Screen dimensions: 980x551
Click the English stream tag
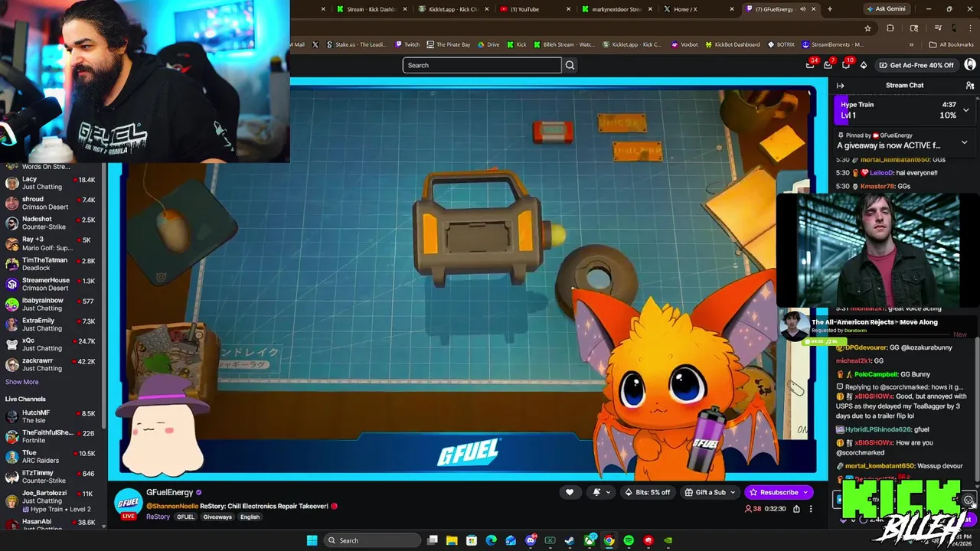coord(250,517)
